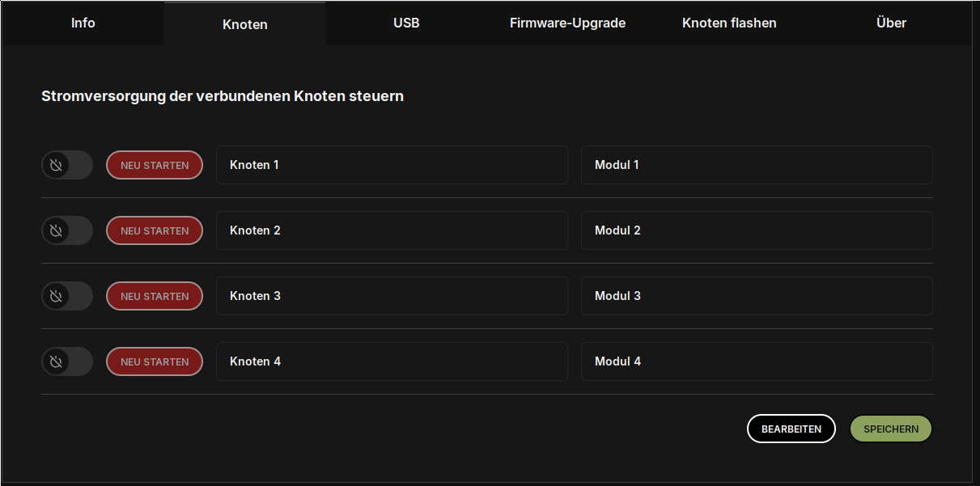Click NEU STARTEN for Knoten 3
The width and height of the screenshot is (980, 486).
[155, 296]
